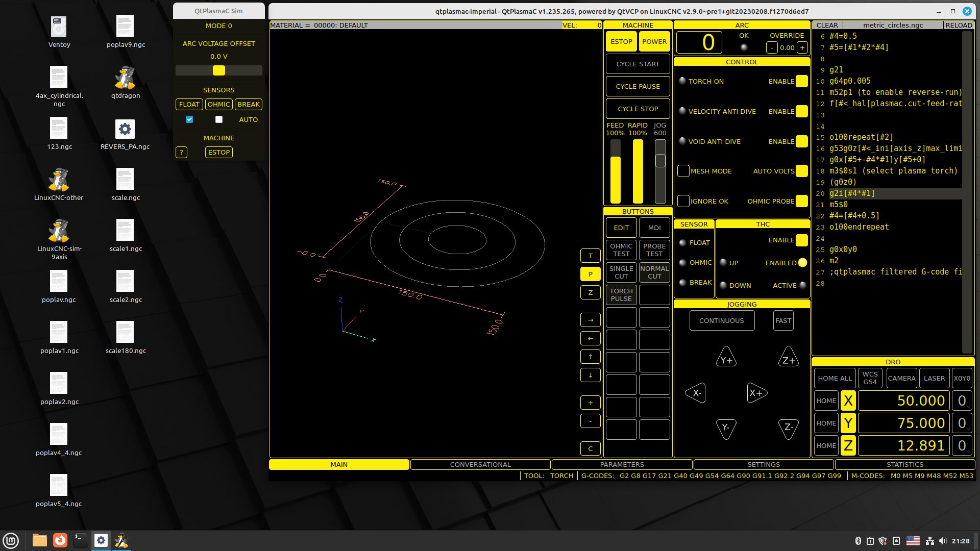Viewport: 980px width, 551px height.
Task: Increase arc override with plus button
Action: (x=802, y=47)
